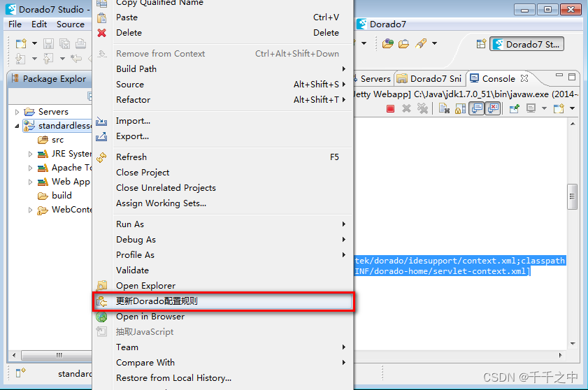
Task: Collapse the standardless project node
Action: 17,126
